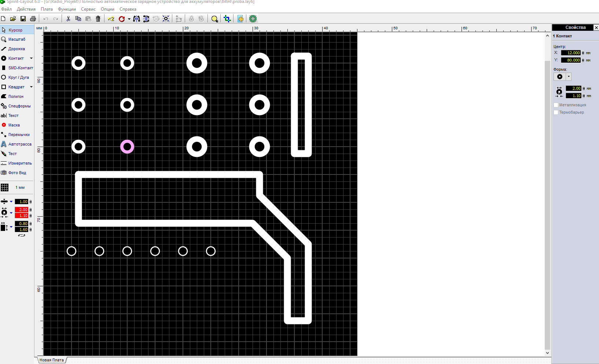Select the Фото Вид tool
Image resolution: width=599 pixels, height=364 pixels.
[x=17, y=173]
